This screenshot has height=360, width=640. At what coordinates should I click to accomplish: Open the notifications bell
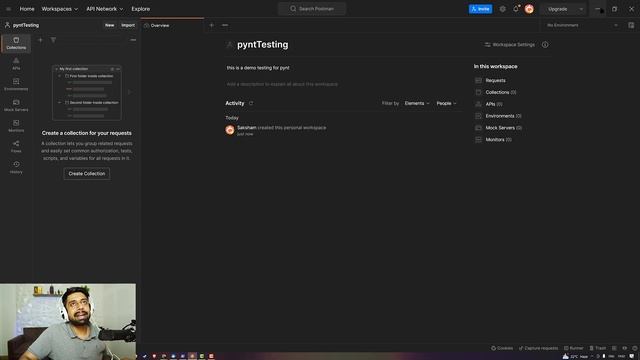[x=516, y=9]
